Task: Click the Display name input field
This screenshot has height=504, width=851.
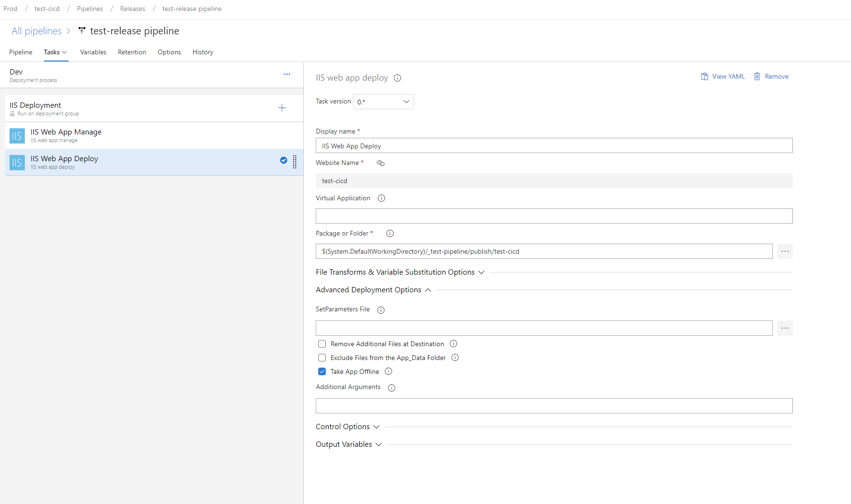Action: tap(554, 145)
